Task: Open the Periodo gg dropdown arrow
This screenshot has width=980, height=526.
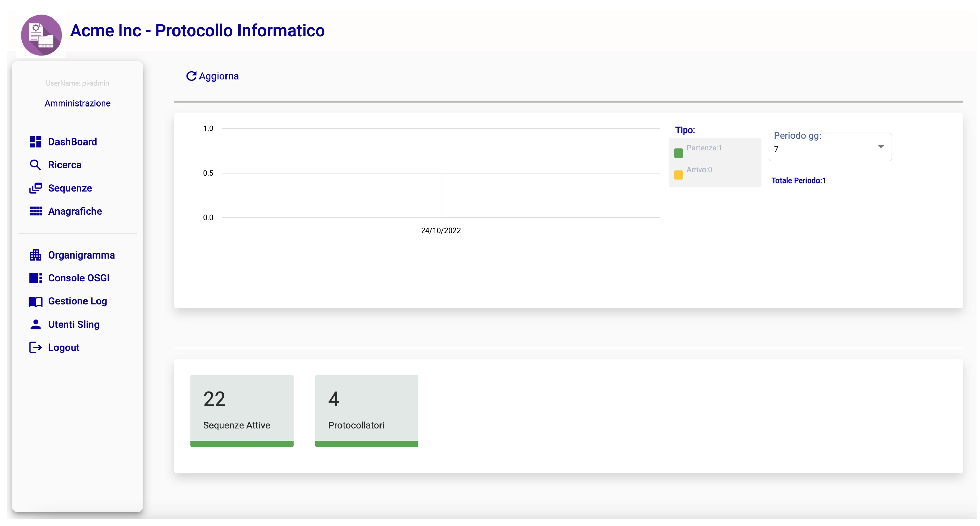Action: (881, 147)
